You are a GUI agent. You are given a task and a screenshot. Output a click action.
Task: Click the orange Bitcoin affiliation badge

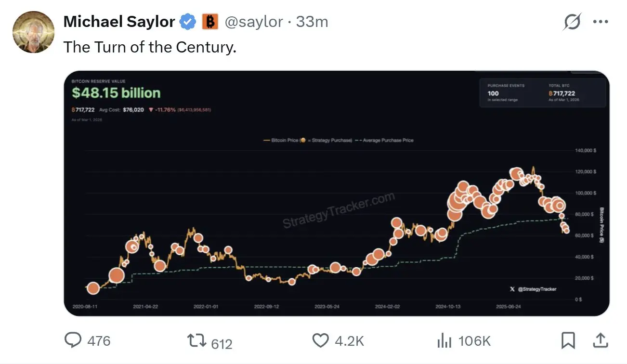tap(210, 22)
